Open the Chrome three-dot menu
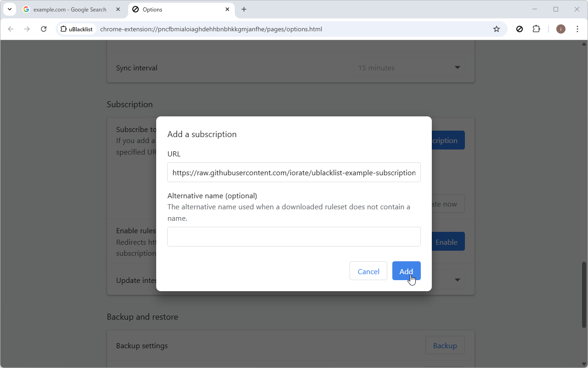Viewport: 588px width, 368px height. pos(577,29)
